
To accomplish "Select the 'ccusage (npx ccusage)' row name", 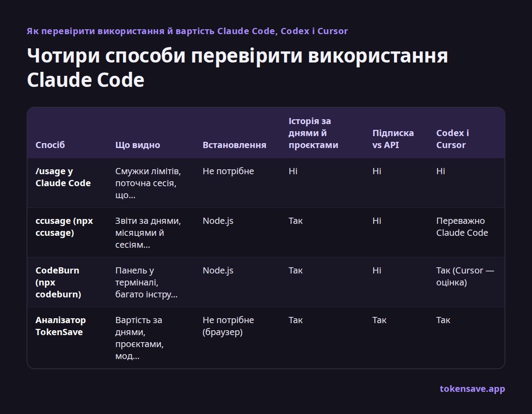I will point(64,227).
